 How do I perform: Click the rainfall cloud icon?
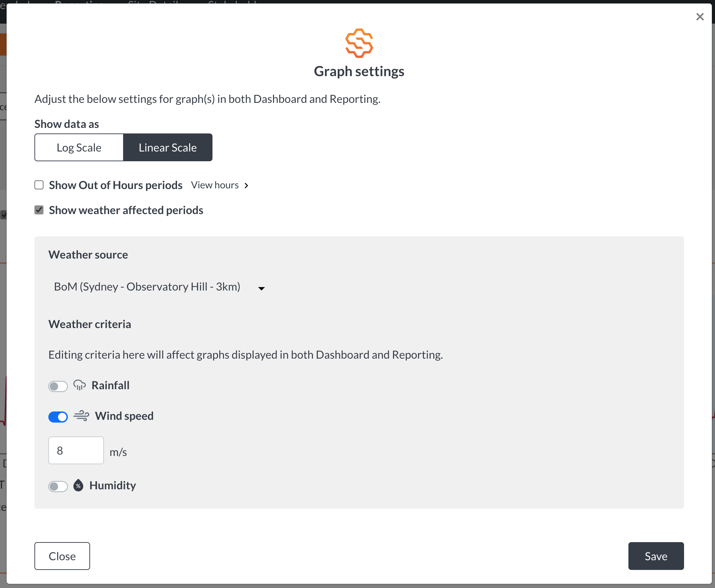[79, 385]
